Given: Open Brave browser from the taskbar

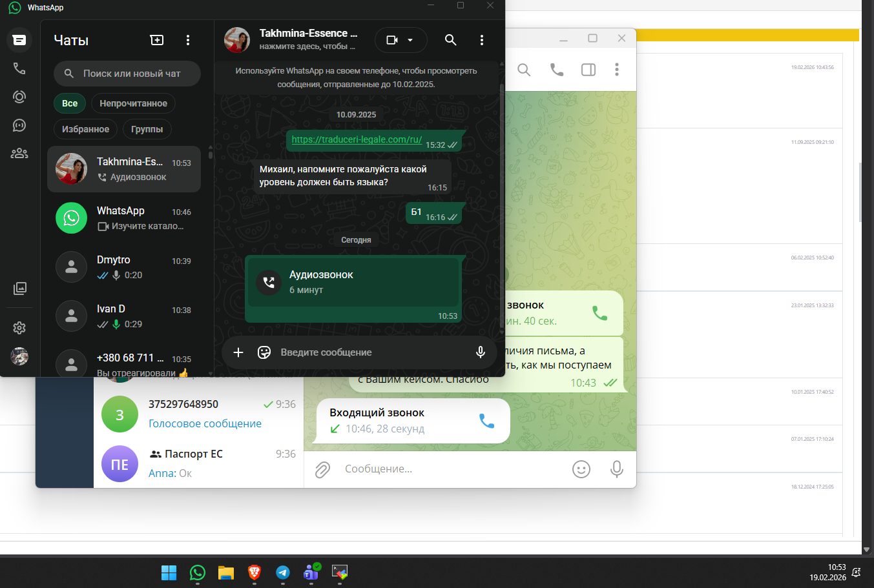Looking at the screenshot, I should point(255,573).
